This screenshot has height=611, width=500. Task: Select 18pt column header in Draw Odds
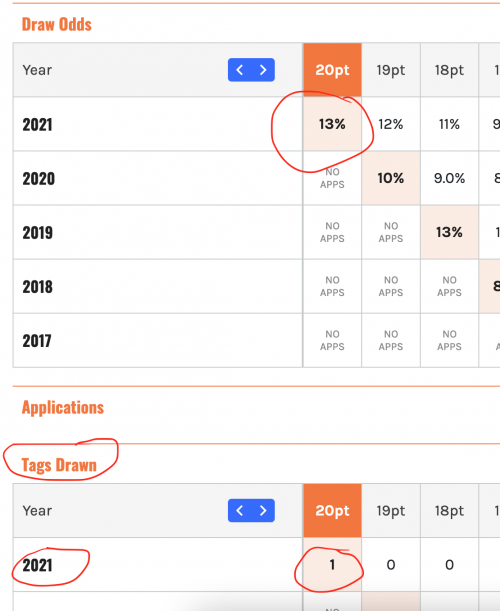449,70
